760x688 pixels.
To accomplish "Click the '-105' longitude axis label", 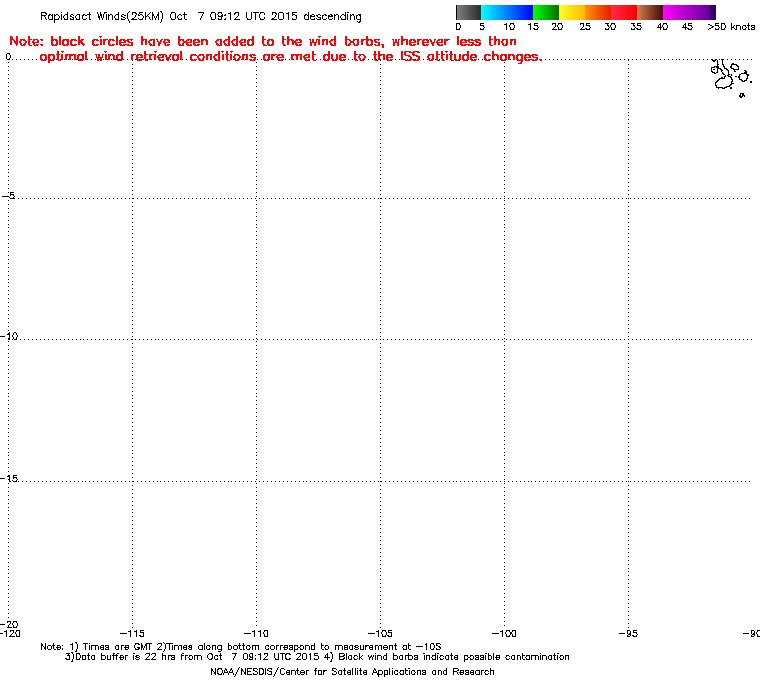I will (380, 634).
